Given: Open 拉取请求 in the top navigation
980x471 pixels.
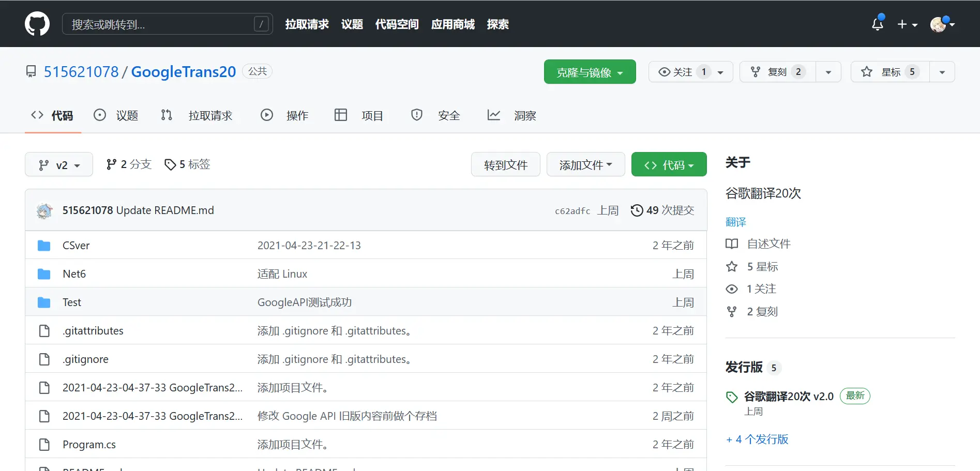Looking at the screenshot, I should coord(307,24).
